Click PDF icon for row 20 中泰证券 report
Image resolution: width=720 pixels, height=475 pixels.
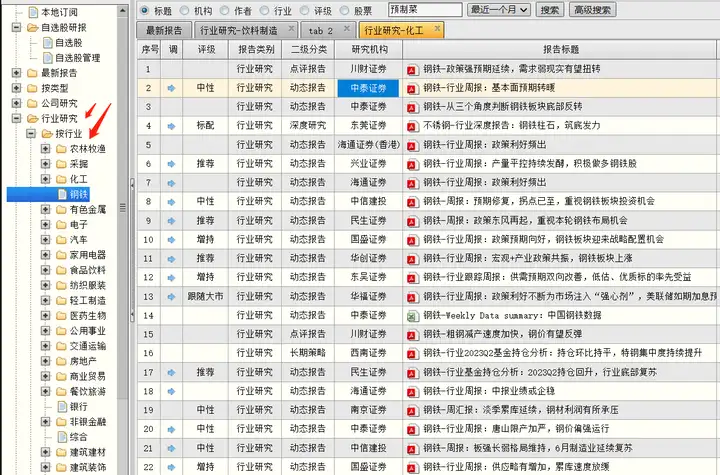[412, 430]
